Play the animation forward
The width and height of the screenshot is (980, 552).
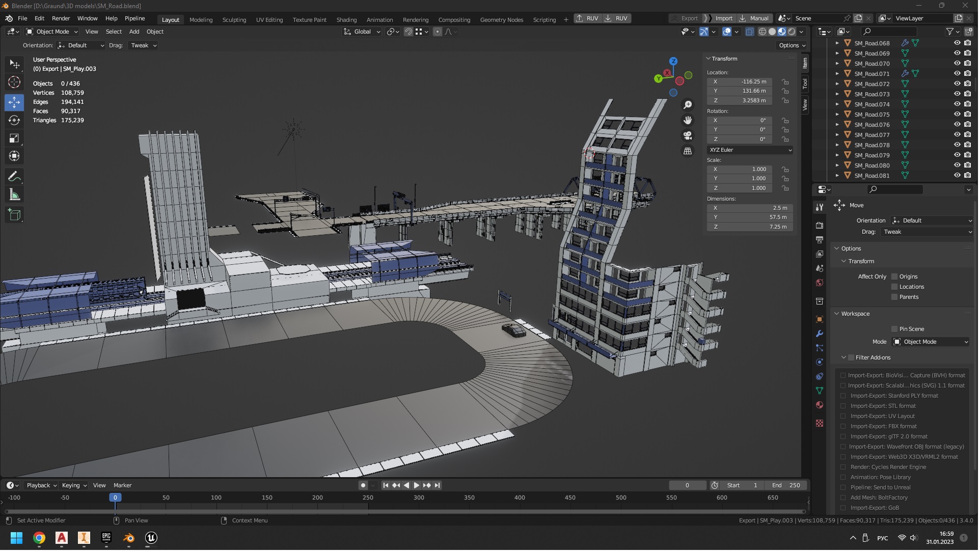click(417, 486)
